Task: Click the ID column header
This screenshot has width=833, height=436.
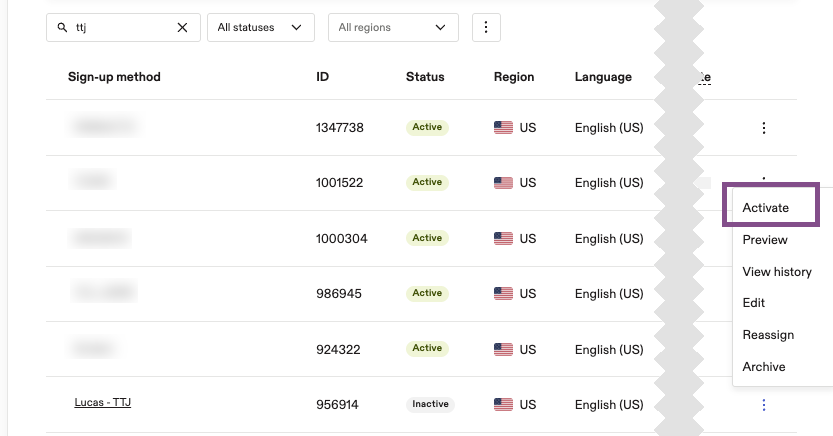Action: click(322, 77)
